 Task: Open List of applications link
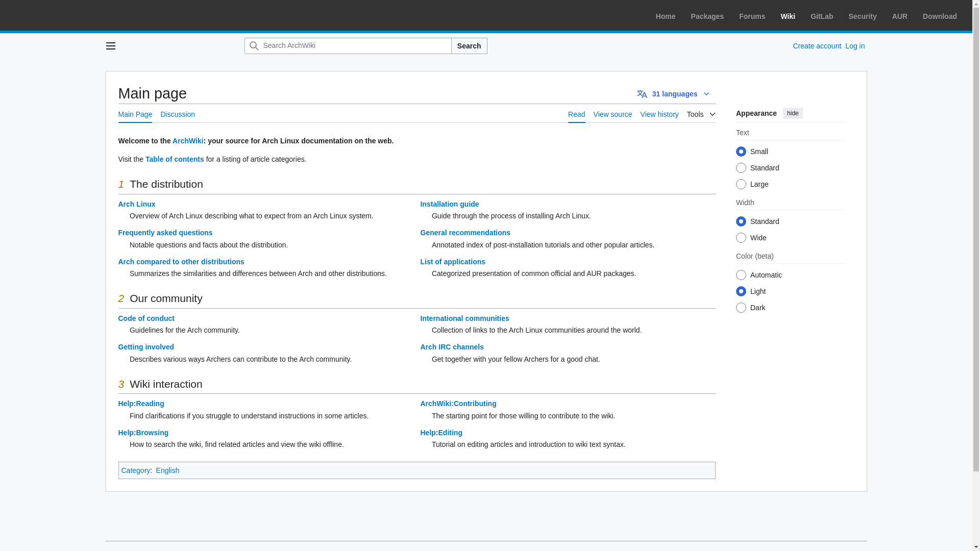453,262
